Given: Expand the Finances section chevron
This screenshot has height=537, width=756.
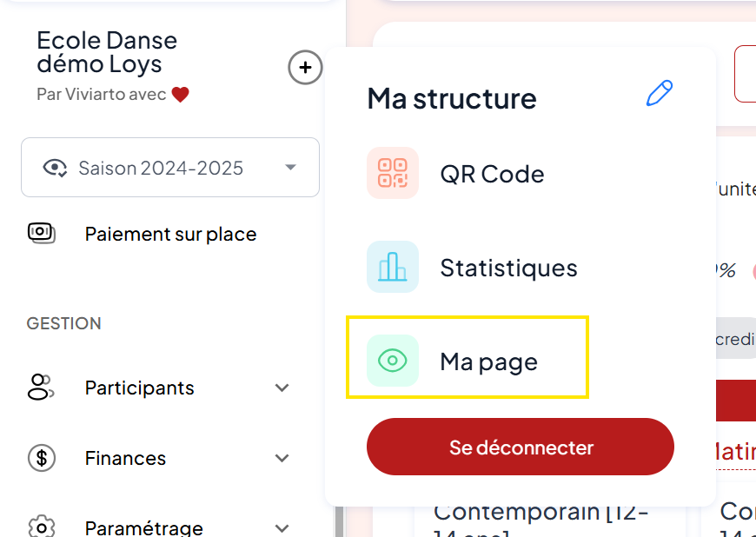Looking at the screenshot, I should click(282, 458).
